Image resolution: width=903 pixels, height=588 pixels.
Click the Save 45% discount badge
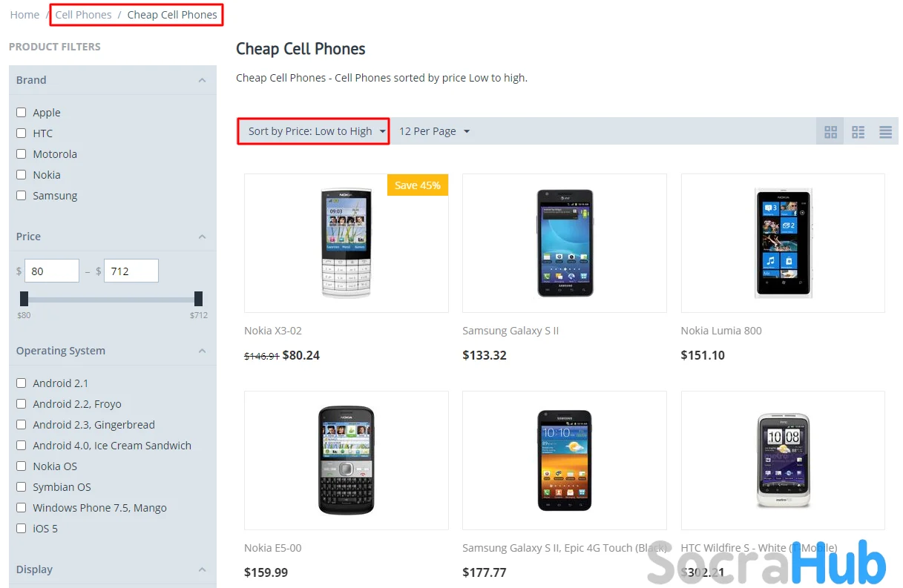click(x=417, y=185)
